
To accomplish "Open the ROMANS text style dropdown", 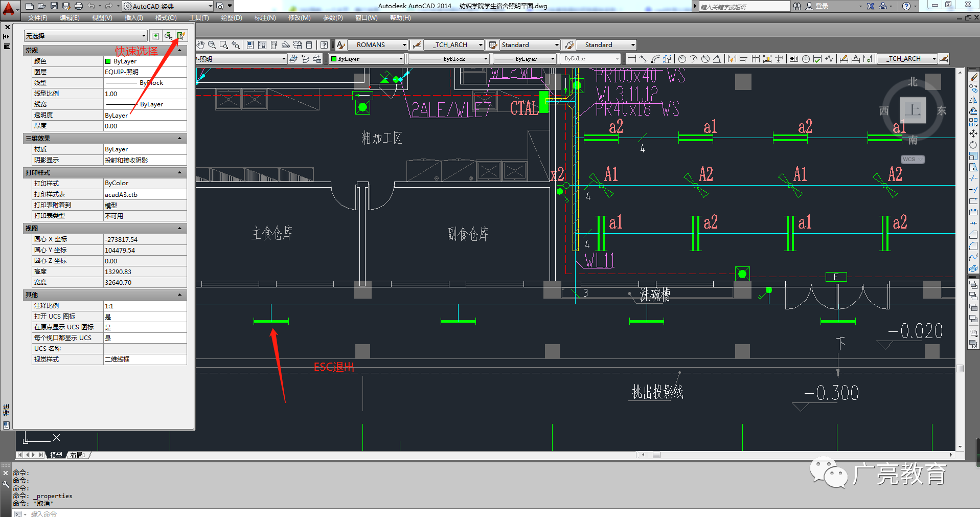I will (x=378, y=45).
